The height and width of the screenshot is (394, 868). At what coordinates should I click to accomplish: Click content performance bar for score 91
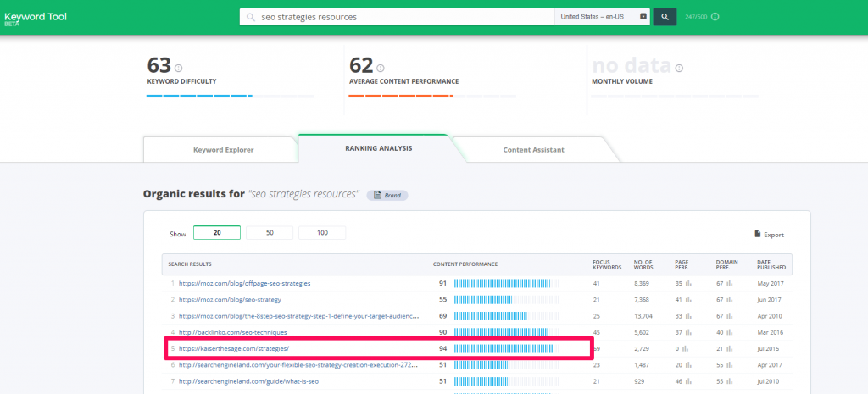[x=506, y=283]
